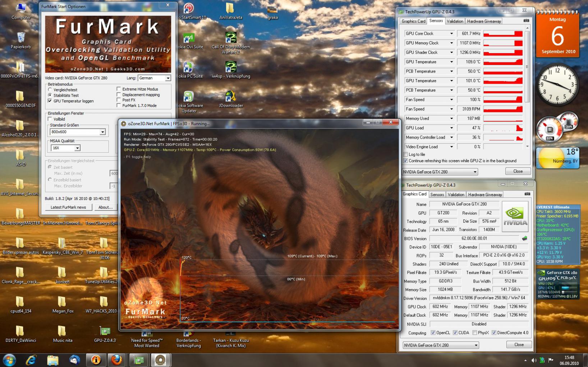
Task: Open the 800x600 Standard Größen dropdown
Action: coord(78,132)
